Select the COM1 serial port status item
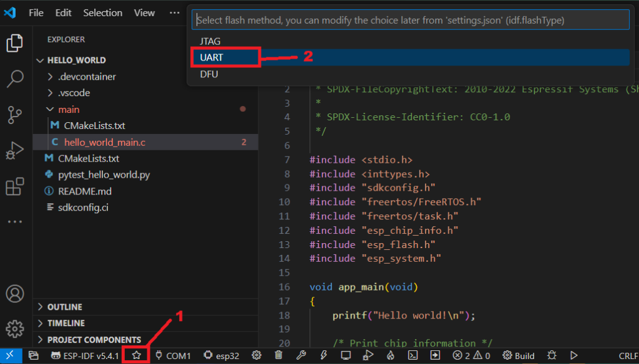This screenshot has height=364, width=639. (x=173, y=356)
